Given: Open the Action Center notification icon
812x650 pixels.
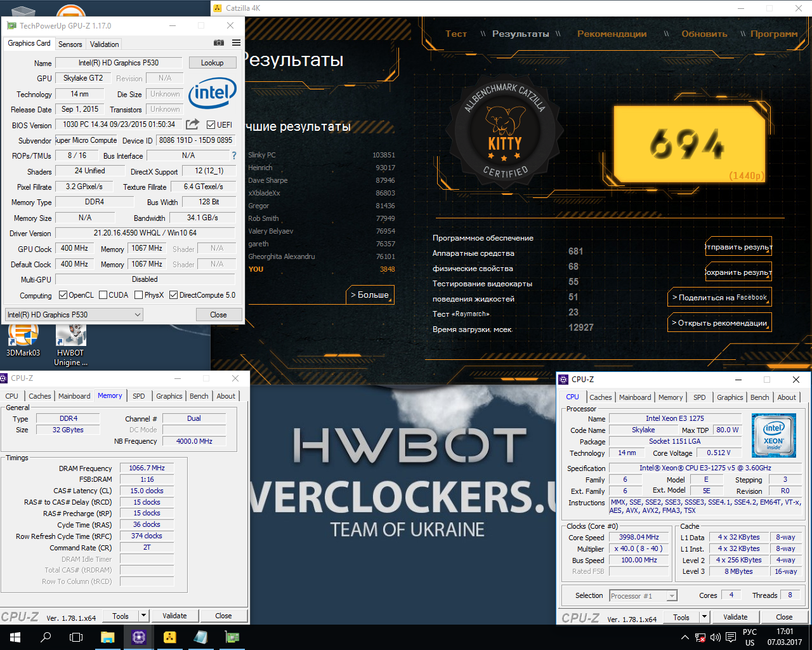Looking at the screenshot, I should click(x=731, y=637).
